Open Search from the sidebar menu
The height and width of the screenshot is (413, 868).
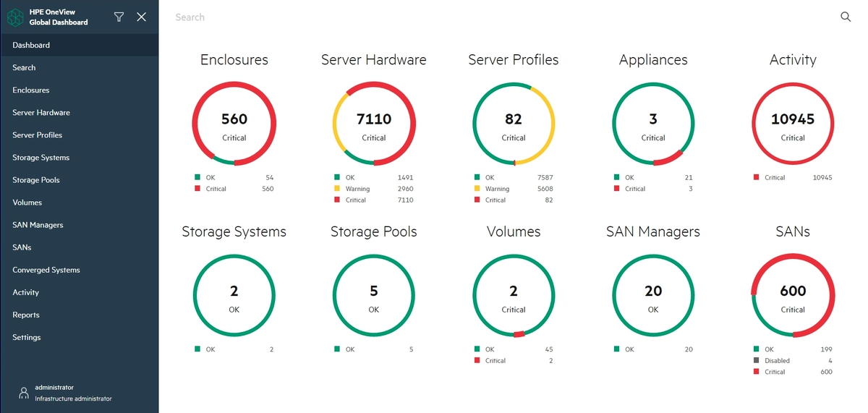click(80, 67)
